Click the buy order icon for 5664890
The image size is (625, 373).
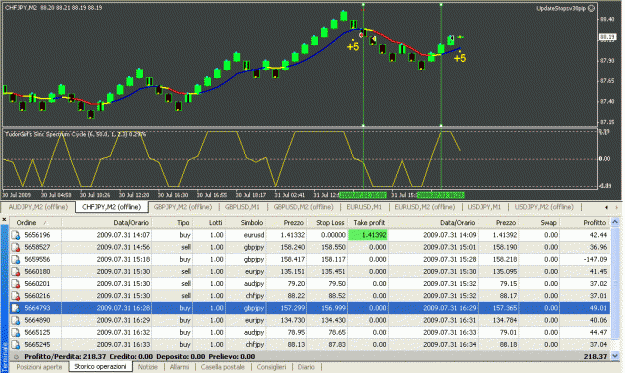16,320
